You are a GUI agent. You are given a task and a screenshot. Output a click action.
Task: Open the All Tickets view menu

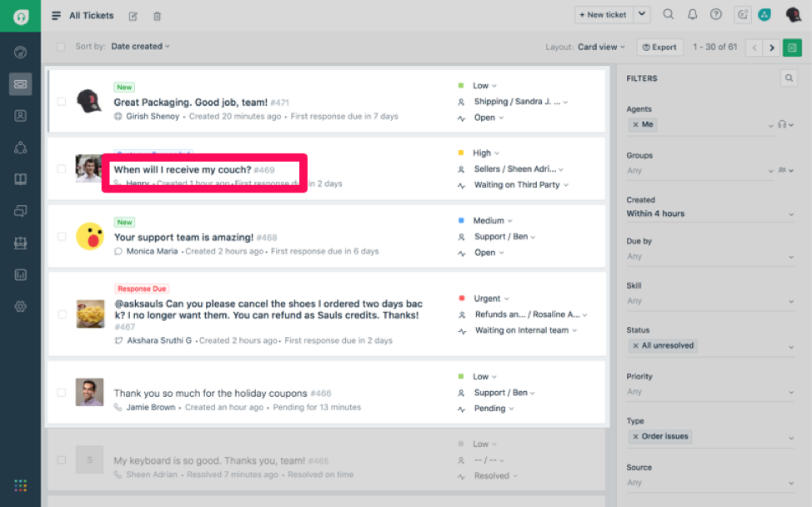(x=82, y=15)
